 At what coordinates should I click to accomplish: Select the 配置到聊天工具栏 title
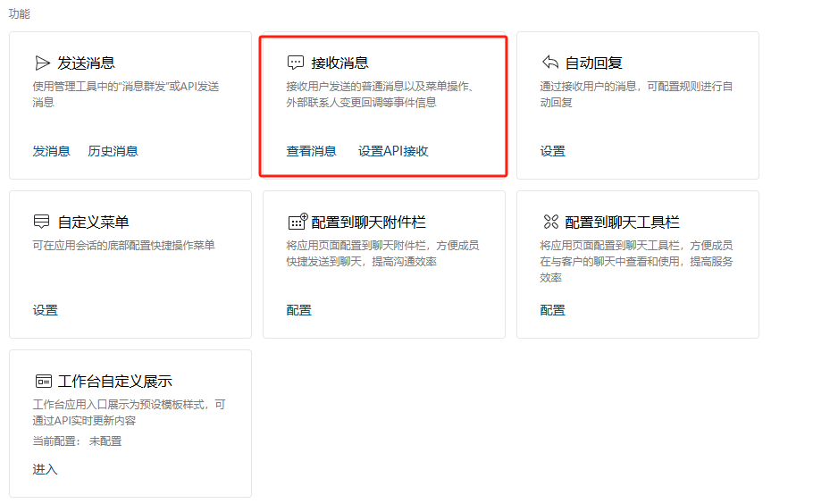click(622, 222)
